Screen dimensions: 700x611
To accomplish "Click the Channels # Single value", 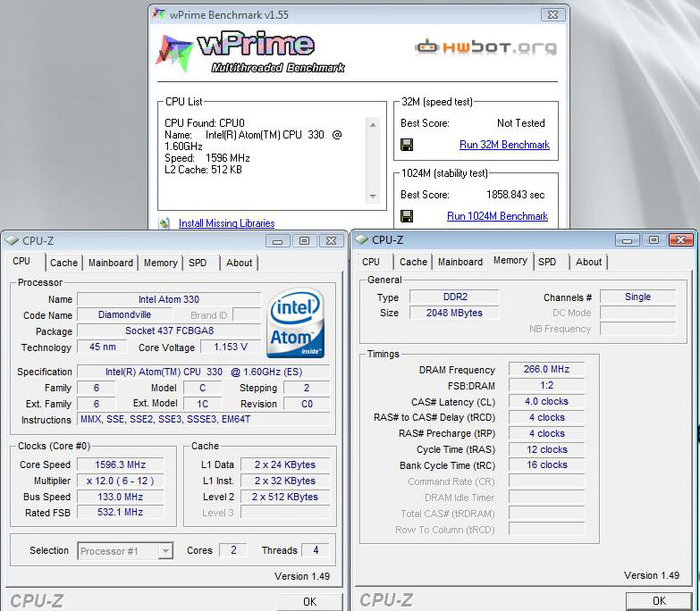I will click(x=638, y=297).
